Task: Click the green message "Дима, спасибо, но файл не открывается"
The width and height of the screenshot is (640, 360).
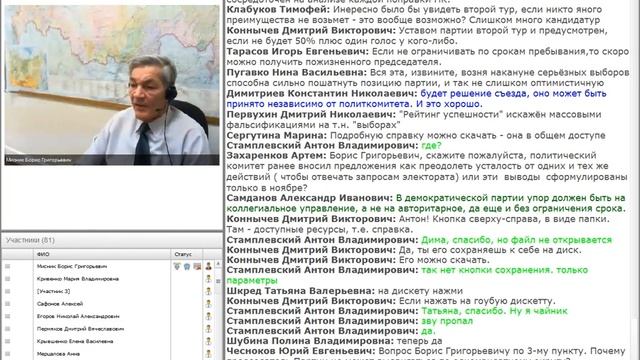Action: [517, 240]
